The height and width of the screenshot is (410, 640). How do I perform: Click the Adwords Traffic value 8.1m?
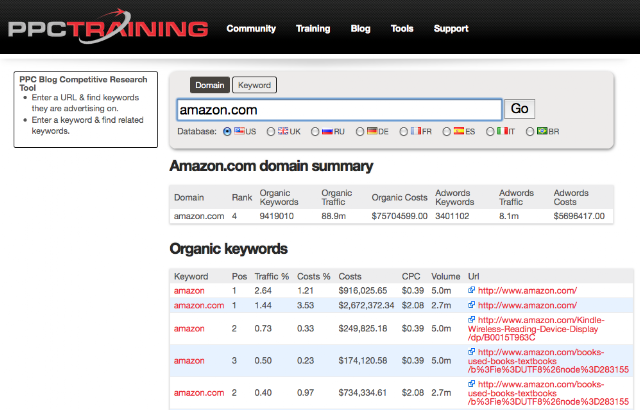509,216
